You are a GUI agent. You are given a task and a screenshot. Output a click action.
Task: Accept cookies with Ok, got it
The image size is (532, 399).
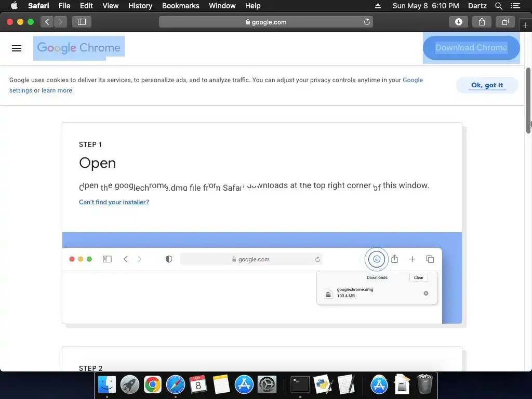click(x=487, y=85)
